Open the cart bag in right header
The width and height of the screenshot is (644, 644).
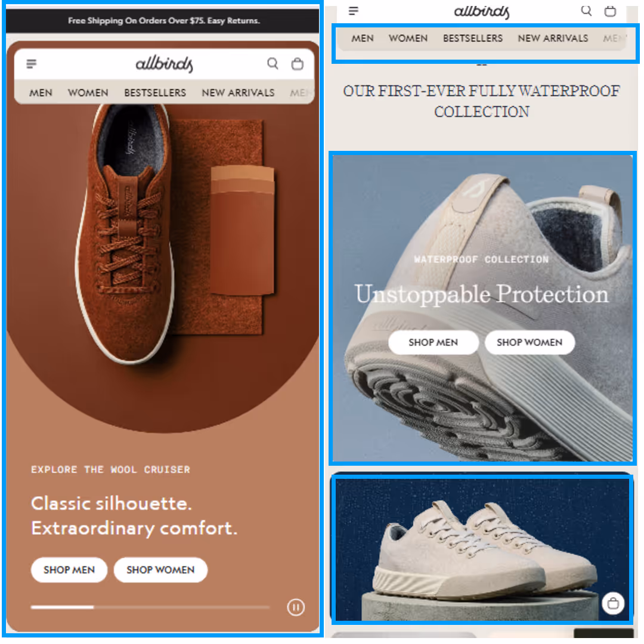(x=611, y=11)
